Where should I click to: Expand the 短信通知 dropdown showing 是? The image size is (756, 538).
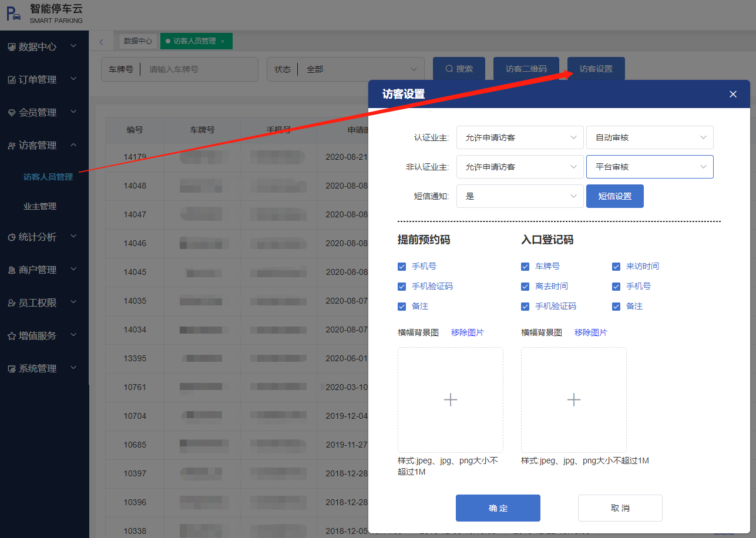[x=520, y=196]
